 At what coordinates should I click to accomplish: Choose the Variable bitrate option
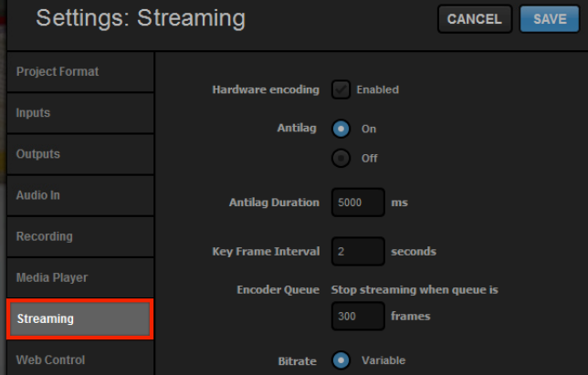(x=341, y=360)
